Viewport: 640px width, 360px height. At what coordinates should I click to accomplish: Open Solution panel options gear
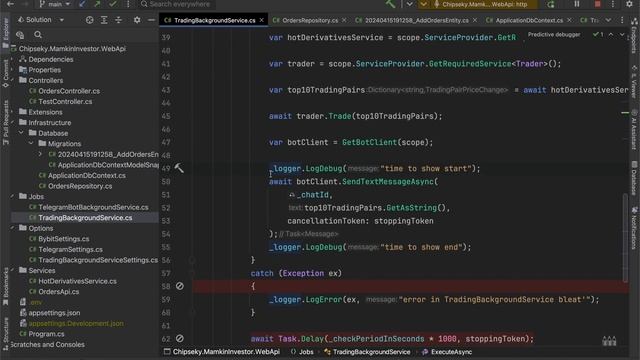(x=137, y=20)
